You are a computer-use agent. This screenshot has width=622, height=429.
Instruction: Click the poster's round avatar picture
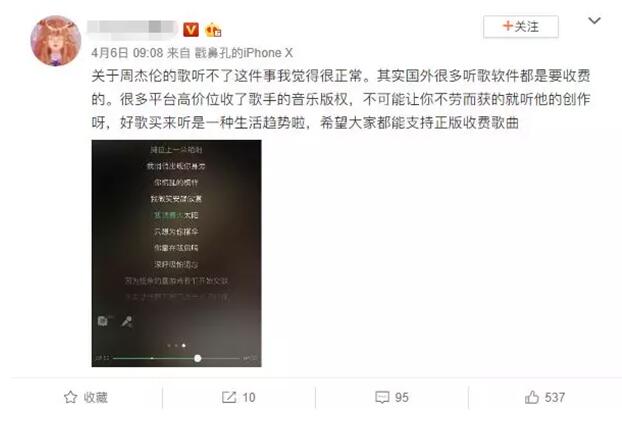[x=56, y=40]
